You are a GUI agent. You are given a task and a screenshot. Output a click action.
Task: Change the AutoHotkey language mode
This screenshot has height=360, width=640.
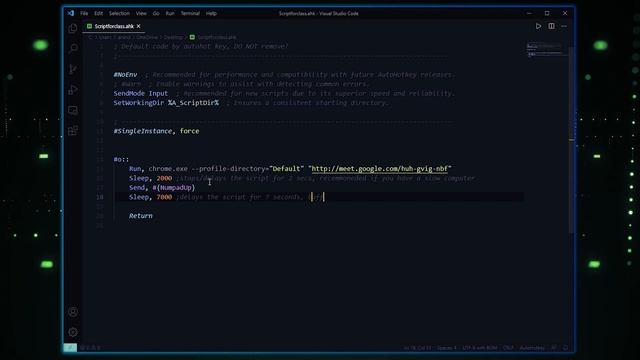[532, 348]
